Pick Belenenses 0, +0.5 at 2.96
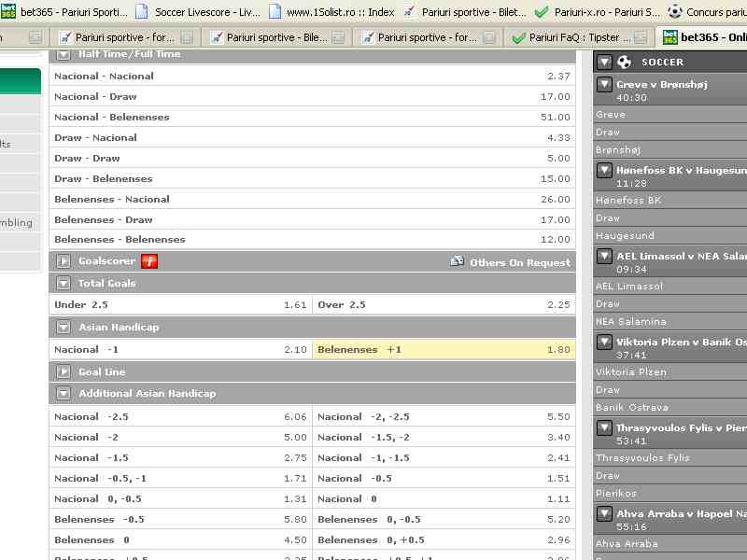This screenshot has width=747, height=560. [444, 539]
